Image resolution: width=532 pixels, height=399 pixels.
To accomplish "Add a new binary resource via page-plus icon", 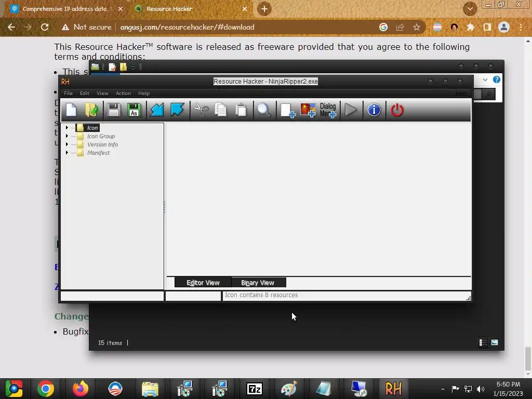I will click(288, 110).
